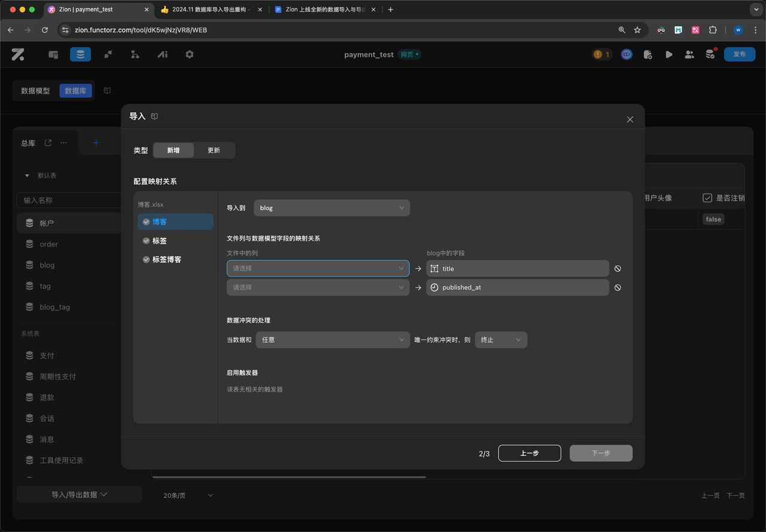Image resolution: width=766 pixels, height=532 pixels.
Task: Select the 标签博客 sheet
Action: tap(166, 260)
